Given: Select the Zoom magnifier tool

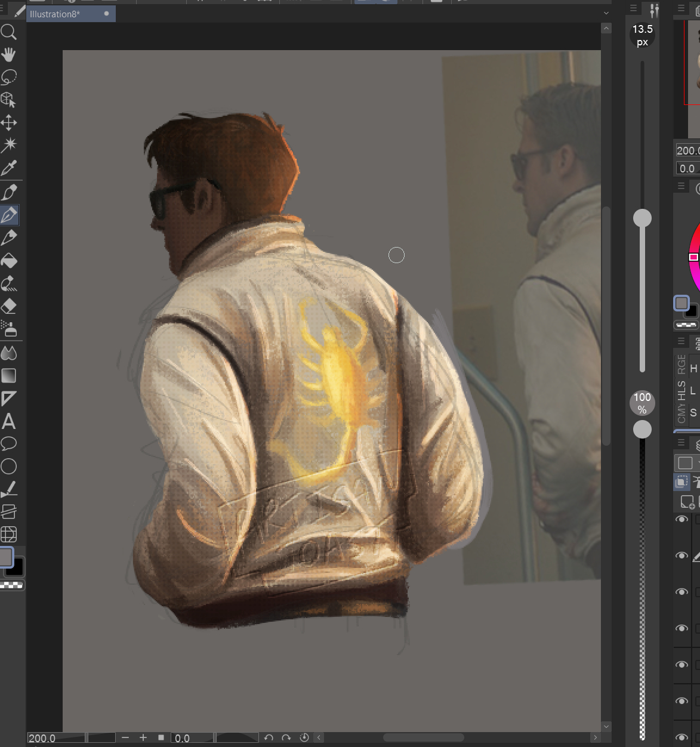Looking at the screenshot, I should (x=9, y=32).
